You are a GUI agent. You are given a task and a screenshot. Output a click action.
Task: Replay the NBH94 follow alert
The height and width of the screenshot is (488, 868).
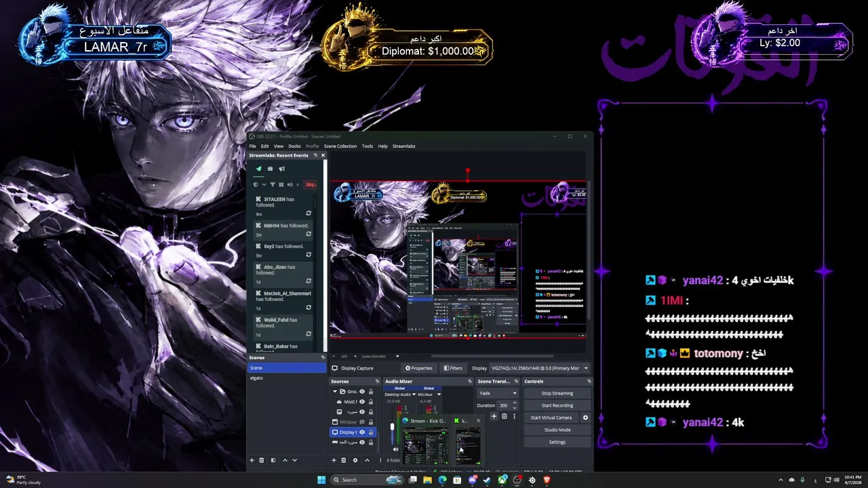click(x=309, y=235)
